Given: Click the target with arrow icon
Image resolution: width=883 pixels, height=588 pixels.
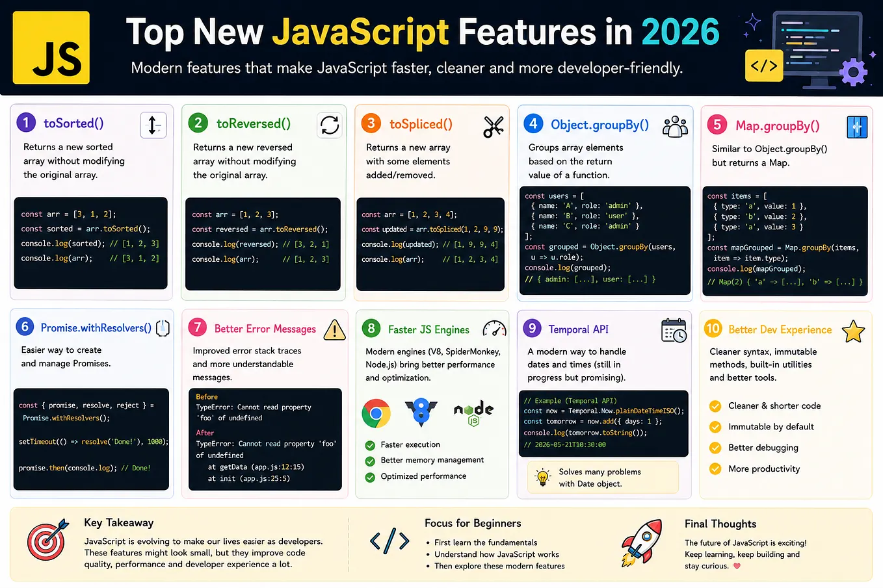Looking at the screenshot, I should point(47,539).
